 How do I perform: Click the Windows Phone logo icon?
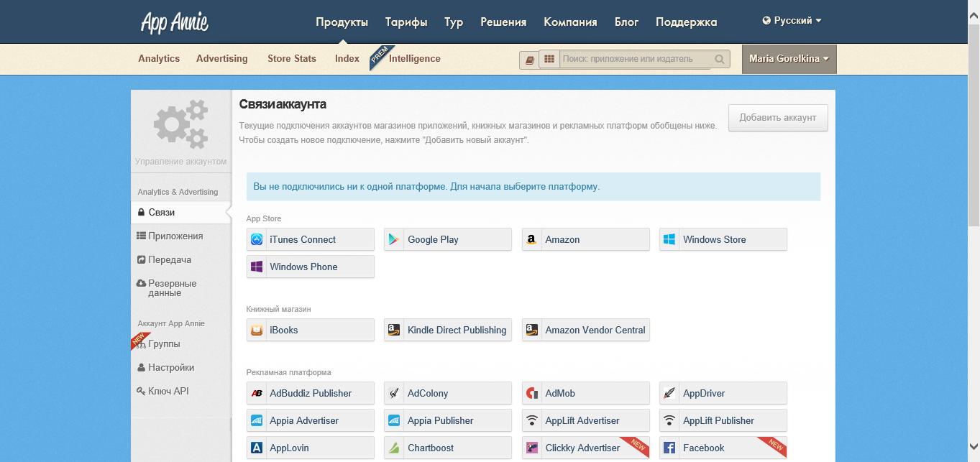[x=257, y=267]
